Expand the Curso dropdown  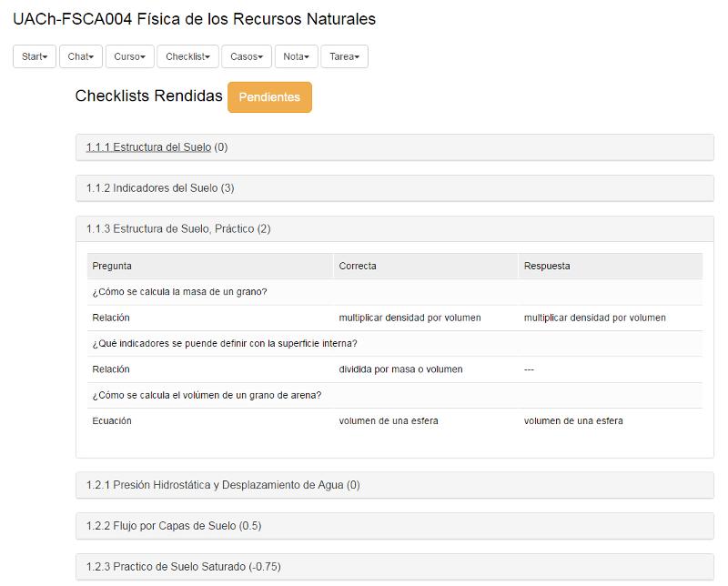pyautogui.click(x=129, y=56)
